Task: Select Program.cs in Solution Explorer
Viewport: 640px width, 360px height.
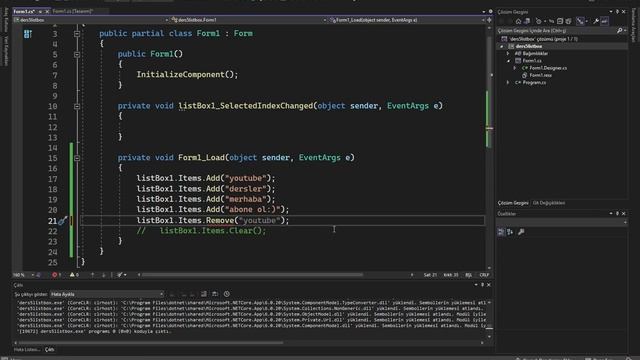Action: coord(534,82)
